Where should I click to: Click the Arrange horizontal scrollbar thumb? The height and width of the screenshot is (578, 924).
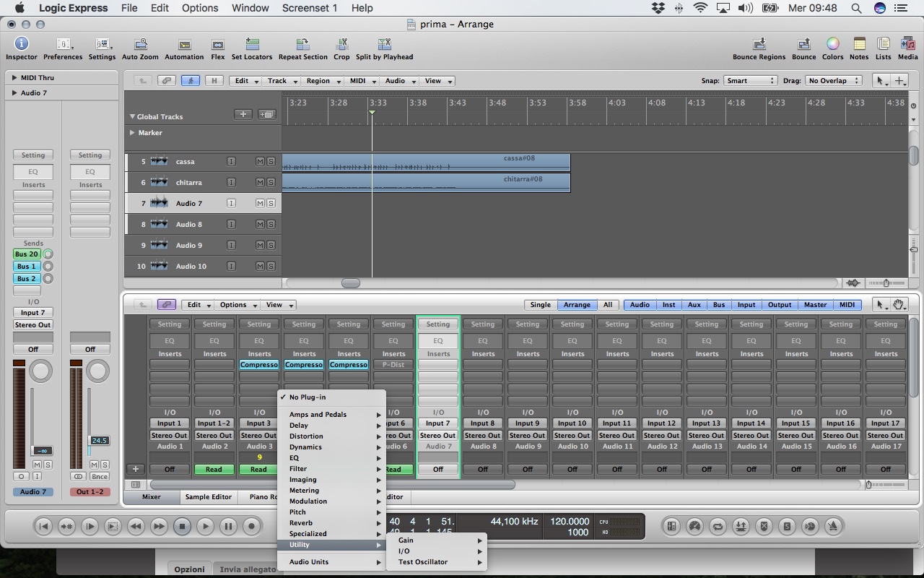350,283
